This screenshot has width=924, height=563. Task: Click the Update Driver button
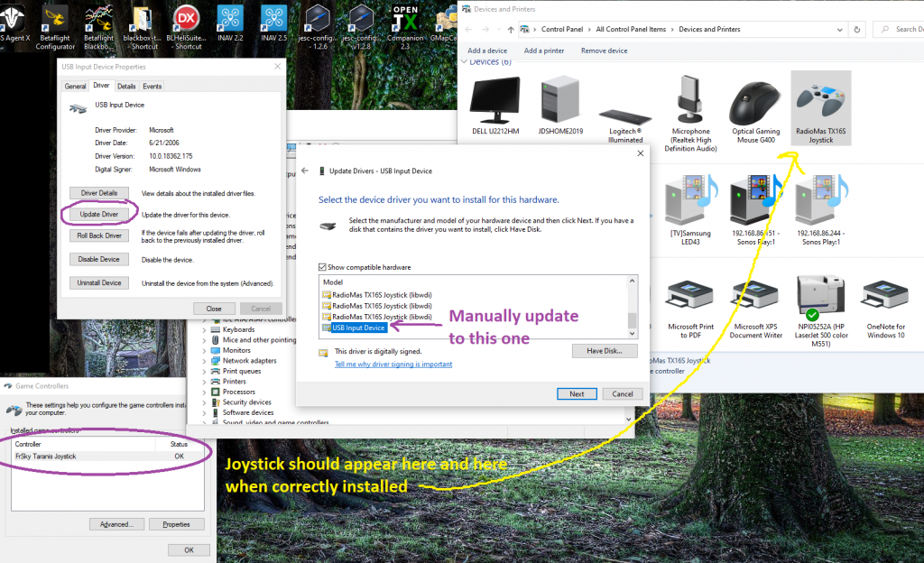tap(99, 215)
